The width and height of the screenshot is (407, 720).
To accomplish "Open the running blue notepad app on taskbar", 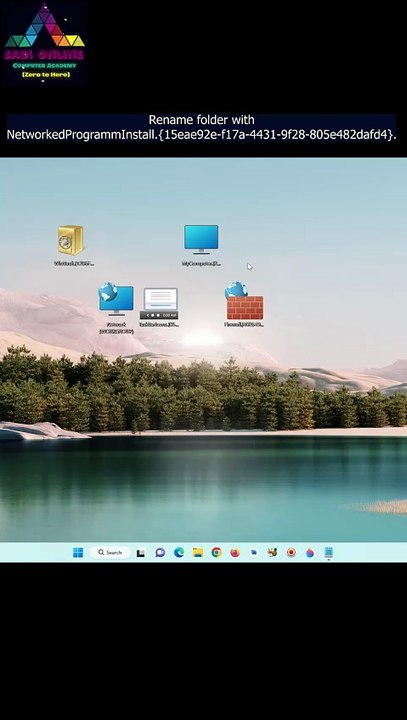I will 328,552.
